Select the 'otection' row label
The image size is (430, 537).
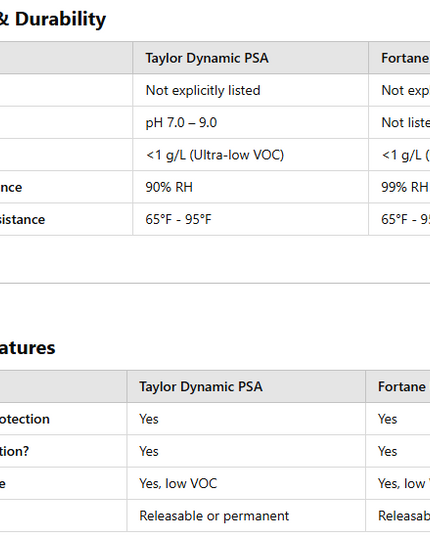[25, 419]
